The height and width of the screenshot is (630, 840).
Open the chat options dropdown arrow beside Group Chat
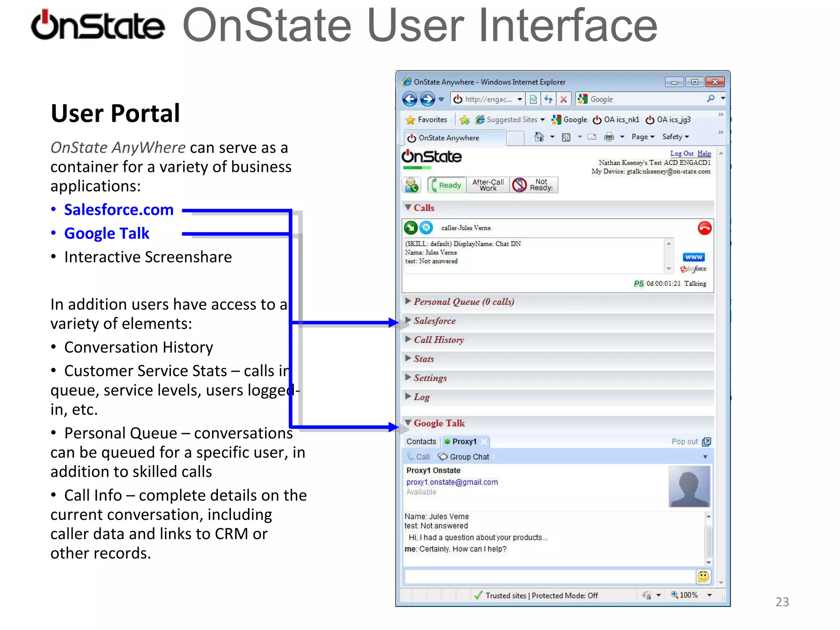[705, 457]
